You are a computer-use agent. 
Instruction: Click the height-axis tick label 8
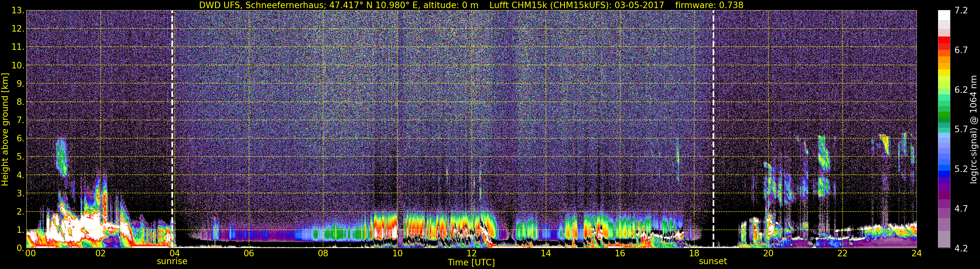(x=20, y=102)
